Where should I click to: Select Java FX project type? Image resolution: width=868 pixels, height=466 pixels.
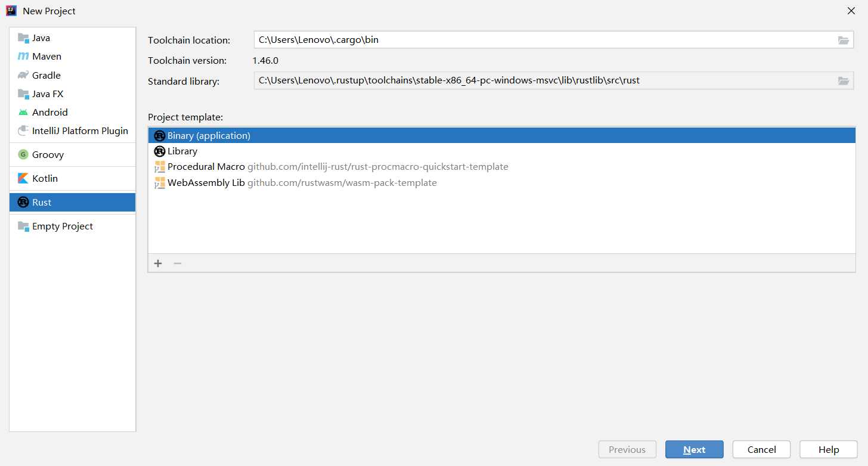click(73, 94)
